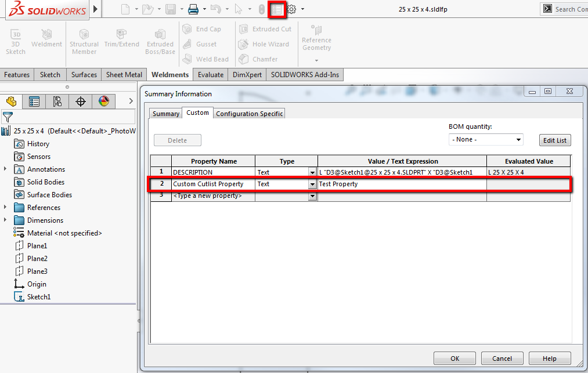Expand the References folder node
The width and height of the screenshot is (588, 373).
(5, 207)
